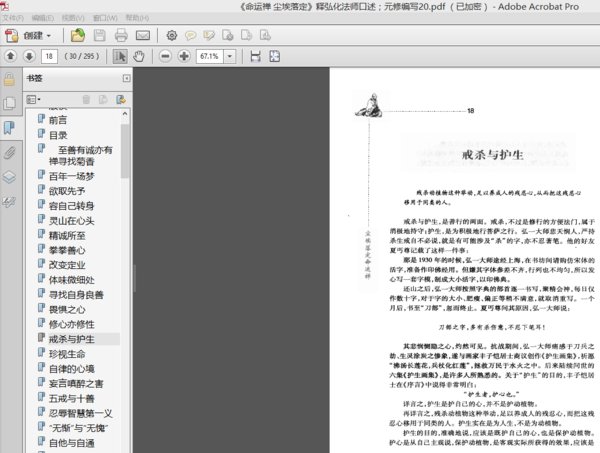Select bookmark 自他与自通
This screenshot has width=600, height=453.
tap(72, 443)
